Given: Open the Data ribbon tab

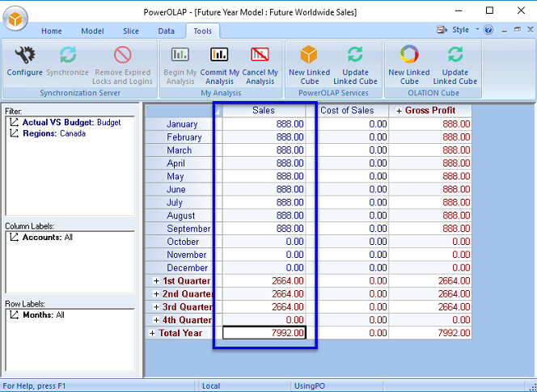Looking at the screenshot, I should click(x=166, y=32).
